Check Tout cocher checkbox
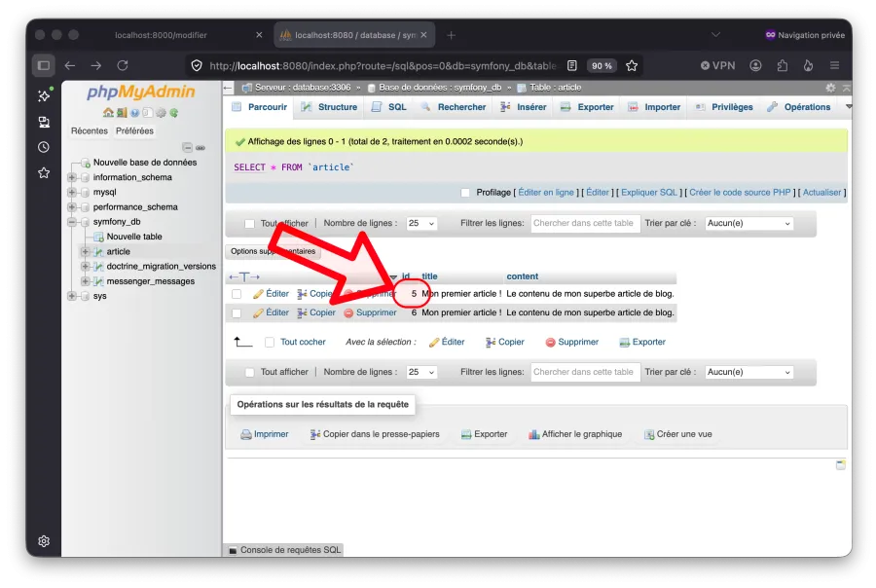Viewport: 876px width, 588px height. (270, 342)
